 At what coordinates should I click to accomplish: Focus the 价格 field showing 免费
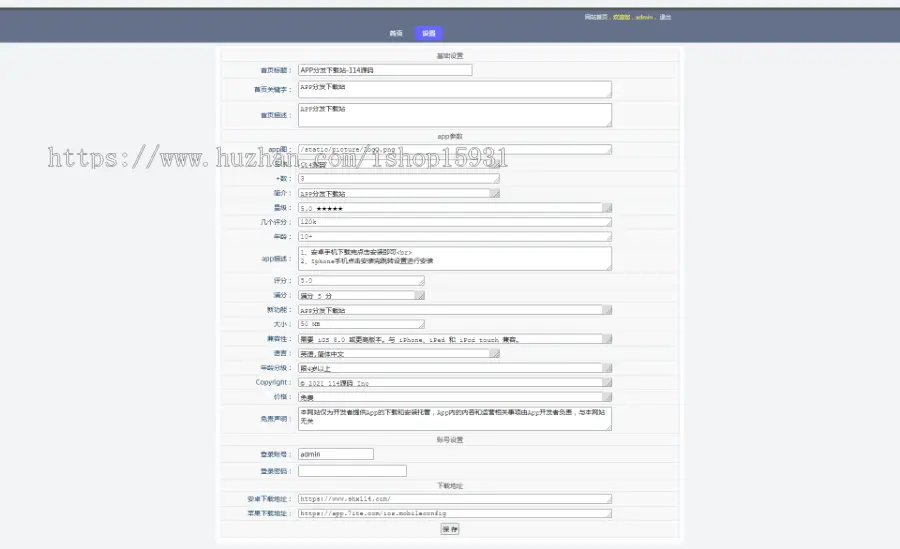click(455, 397)
